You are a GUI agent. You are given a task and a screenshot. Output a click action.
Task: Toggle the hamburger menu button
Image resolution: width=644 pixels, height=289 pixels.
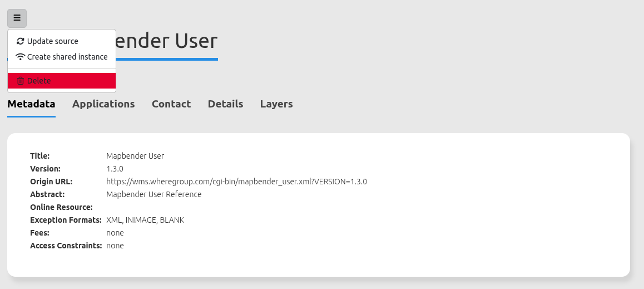(17, 18)
